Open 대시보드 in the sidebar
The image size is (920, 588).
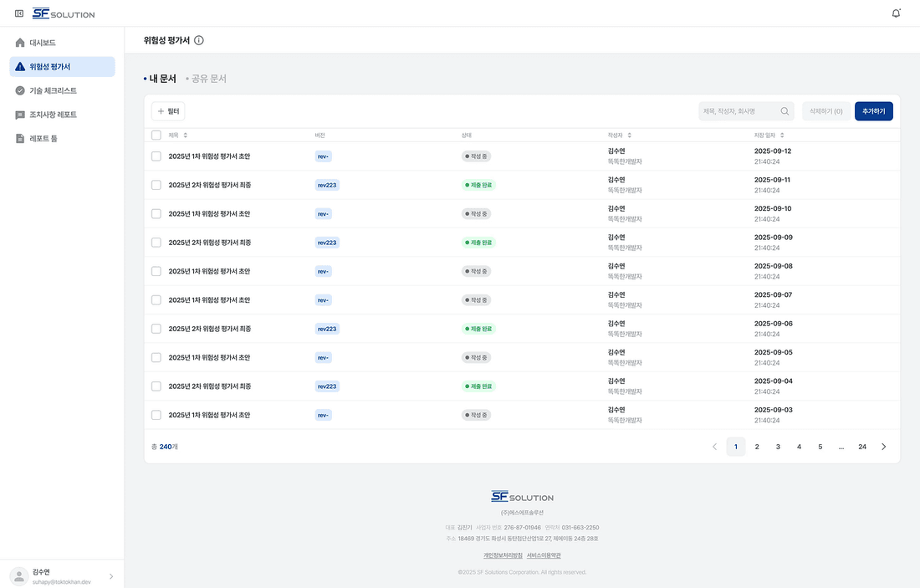pyautogui.click(x=62, y=43)
